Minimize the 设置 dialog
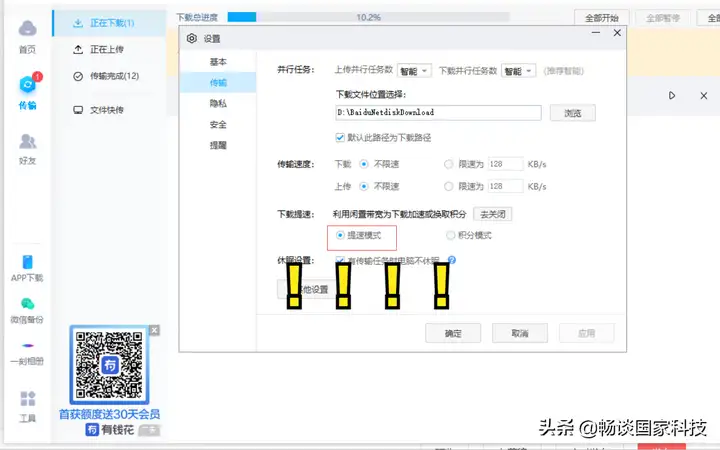The height and width of the screenshot is (450, 720). [596, 33]
